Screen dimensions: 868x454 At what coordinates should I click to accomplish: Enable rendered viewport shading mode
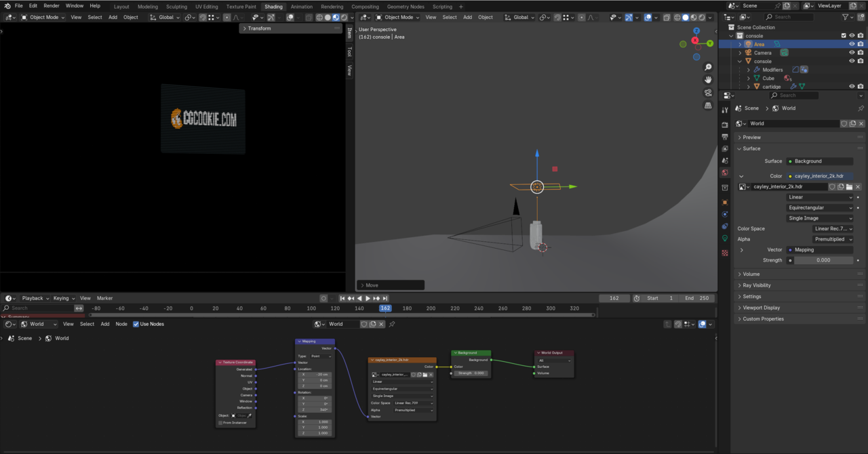point(701,17)
